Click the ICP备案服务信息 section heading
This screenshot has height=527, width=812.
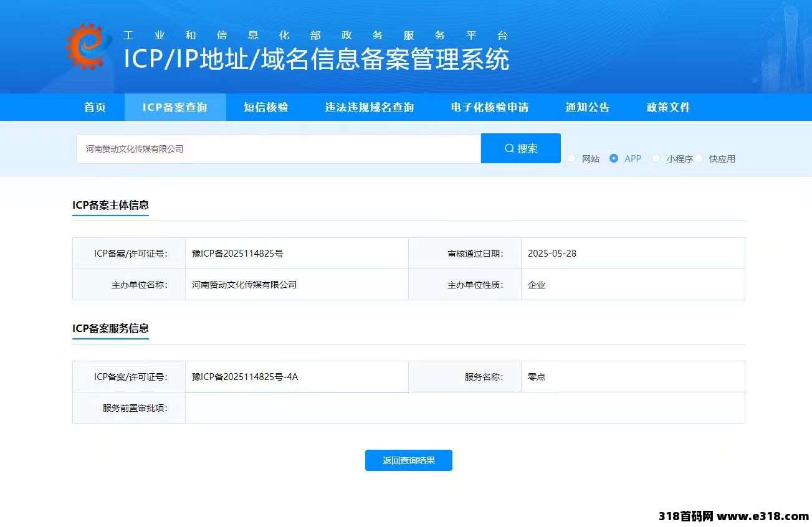point(110,328)
